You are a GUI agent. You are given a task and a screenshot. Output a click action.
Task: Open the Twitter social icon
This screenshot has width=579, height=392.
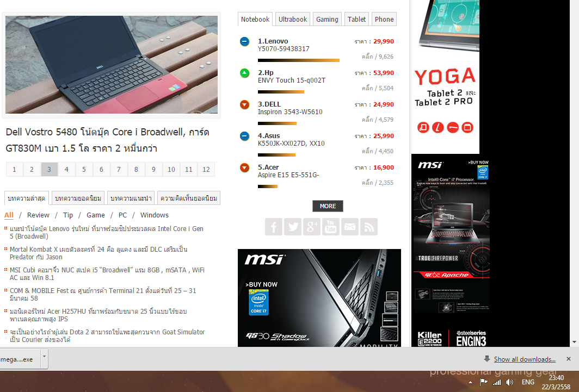(293, 226)
